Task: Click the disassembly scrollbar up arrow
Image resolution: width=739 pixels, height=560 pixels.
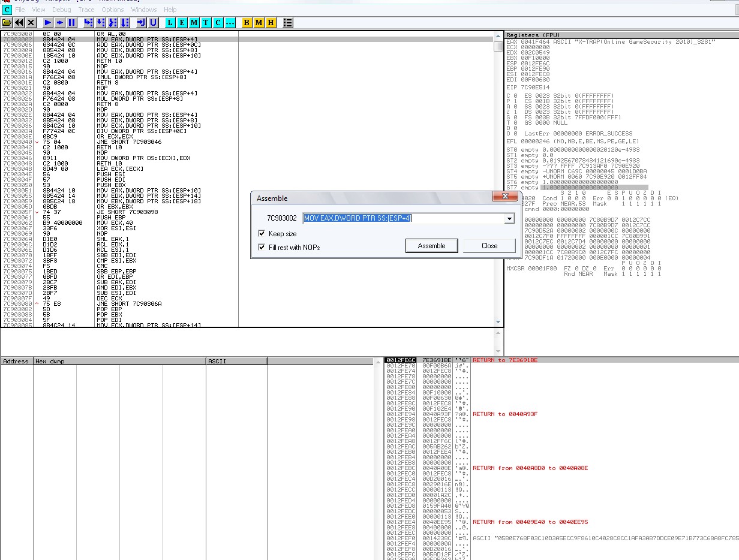Action: [498, 36]
